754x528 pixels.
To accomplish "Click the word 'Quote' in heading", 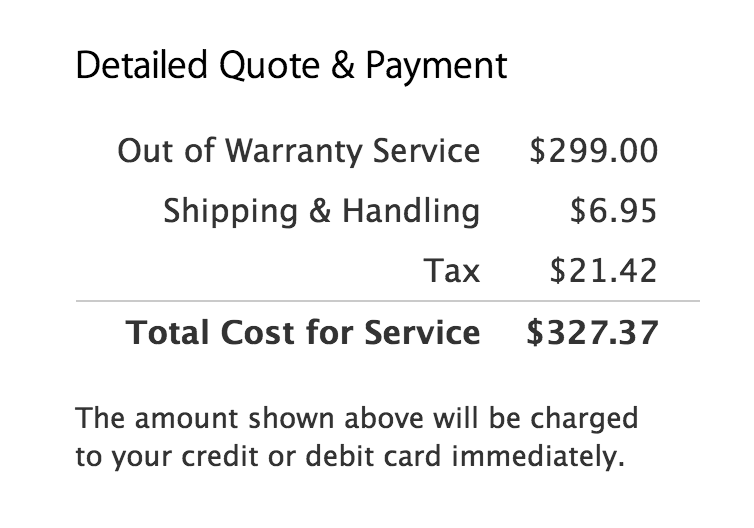I will point(269,65).
